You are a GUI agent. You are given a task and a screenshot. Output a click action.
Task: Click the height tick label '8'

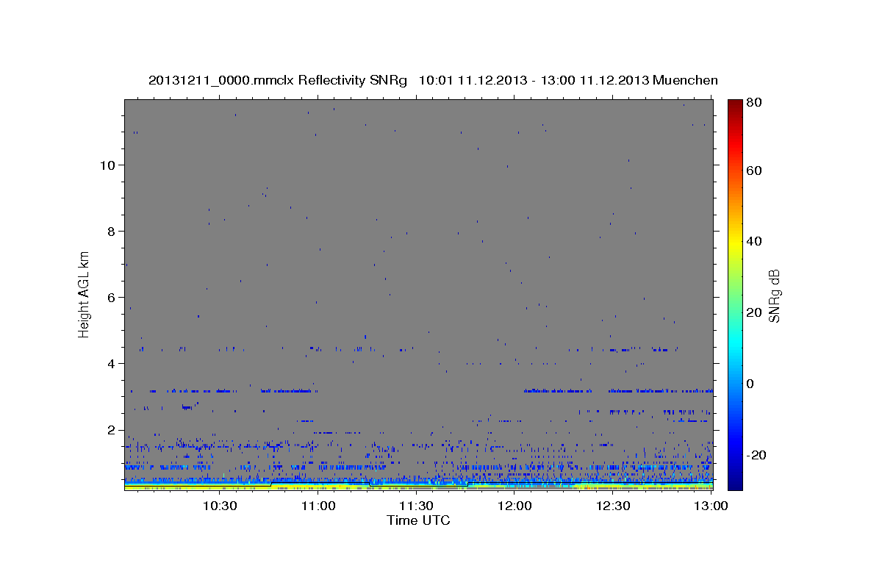pyautogui.click(x=112, y=231)
